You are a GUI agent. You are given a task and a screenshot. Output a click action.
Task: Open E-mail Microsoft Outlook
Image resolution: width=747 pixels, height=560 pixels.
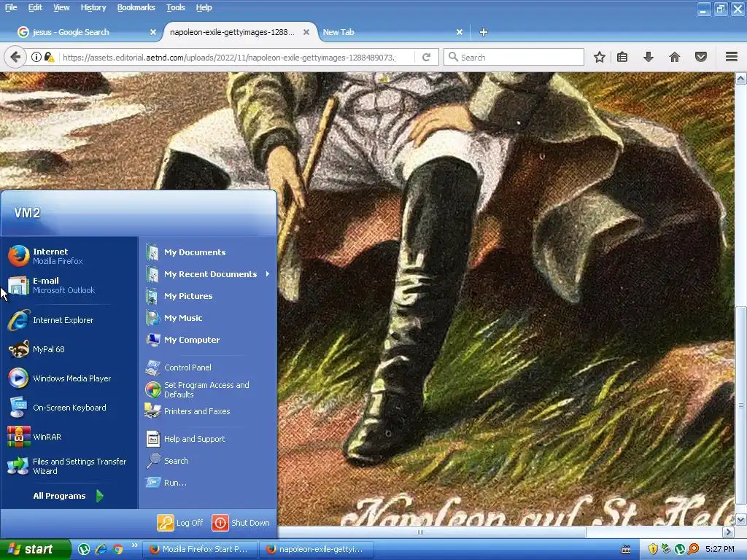coord(69,285)
